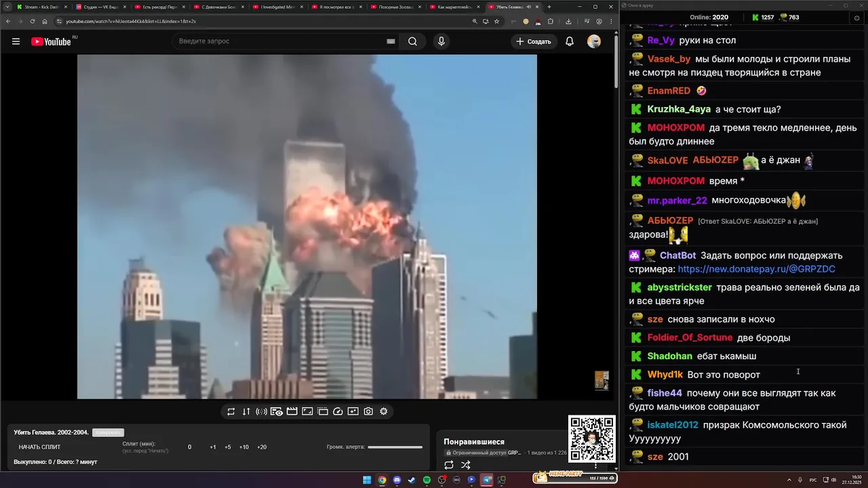Start voice search with the microphone icon

441,41
